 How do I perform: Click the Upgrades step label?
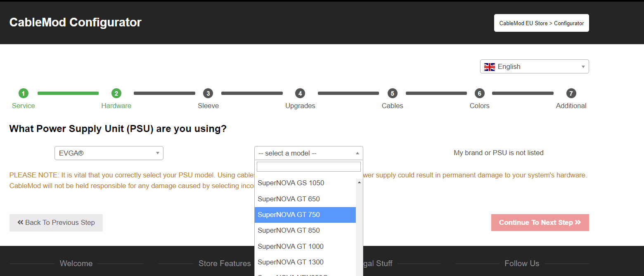coord(300,106)
